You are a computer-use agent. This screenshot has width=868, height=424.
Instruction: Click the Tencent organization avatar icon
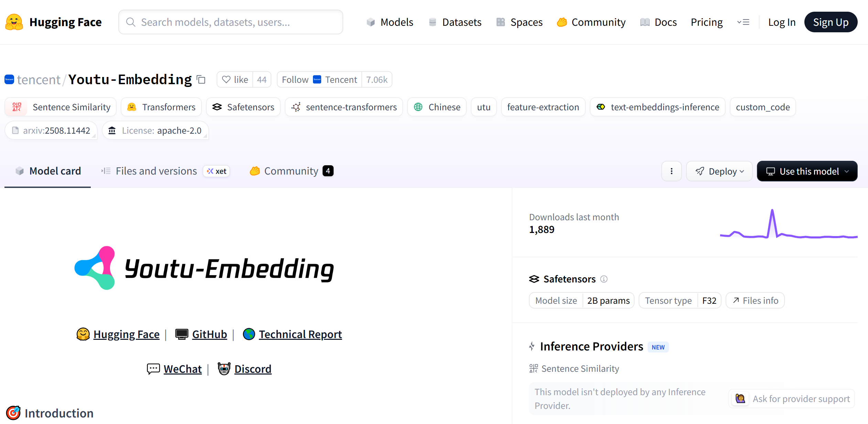9,80
